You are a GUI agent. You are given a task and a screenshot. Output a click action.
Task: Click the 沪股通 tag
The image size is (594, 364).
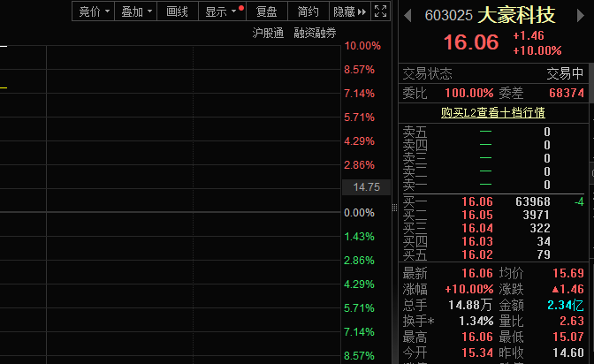[268, 33]
